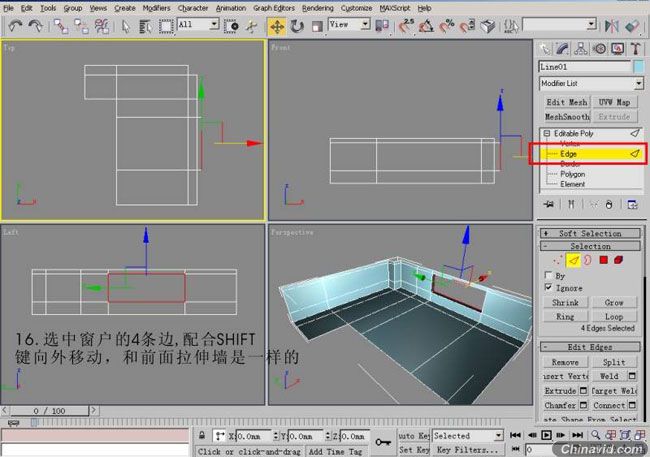
Task: Click the Loop button in Selection
Action: click(x=614, y=315)
